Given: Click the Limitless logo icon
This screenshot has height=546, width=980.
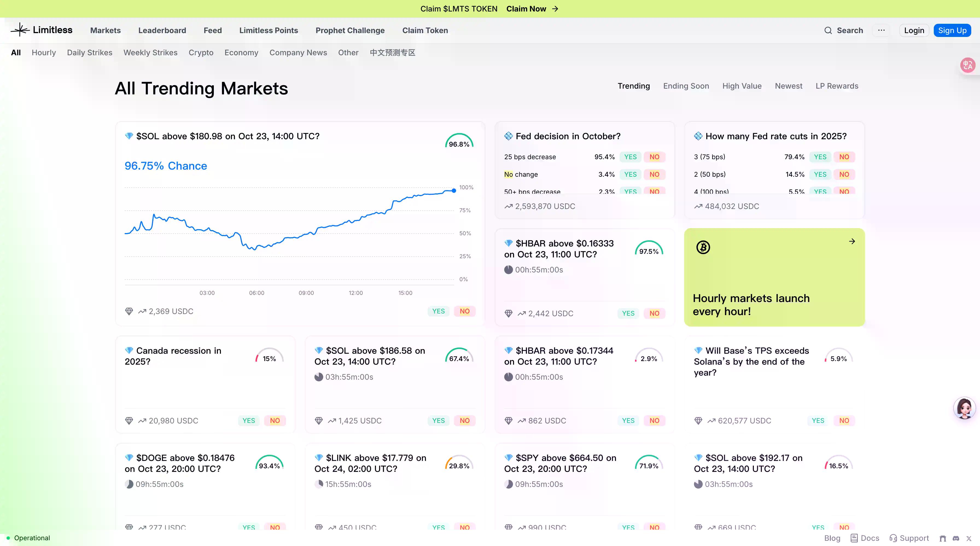Looking at the screenshot, I should click(x=20, y=30).
